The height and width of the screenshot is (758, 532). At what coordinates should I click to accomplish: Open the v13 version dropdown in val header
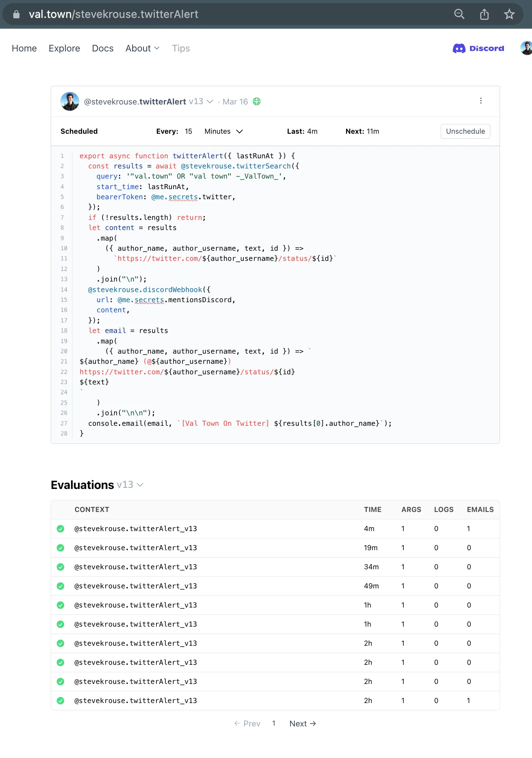201,101
